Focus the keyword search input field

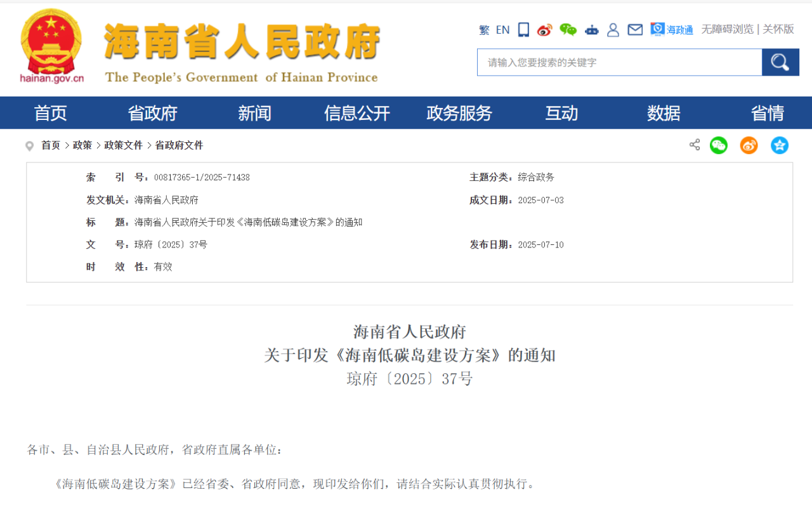[x=619, y=62]
